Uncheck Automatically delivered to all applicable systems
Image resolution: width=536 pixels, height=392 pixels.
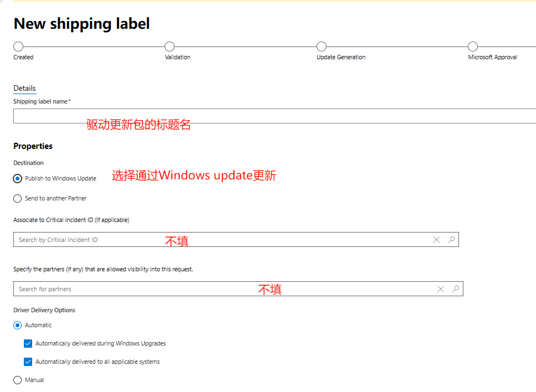click(28, 362)
